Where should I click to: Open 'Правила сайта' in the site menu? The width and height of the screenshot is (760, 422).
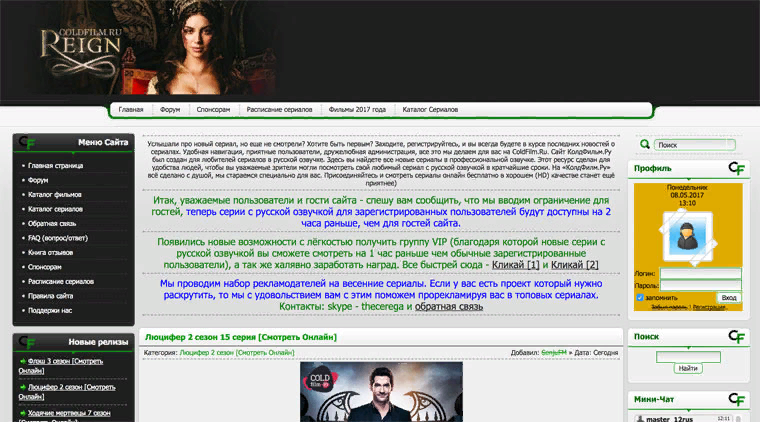pyautogui.click(x=50, y=296)
